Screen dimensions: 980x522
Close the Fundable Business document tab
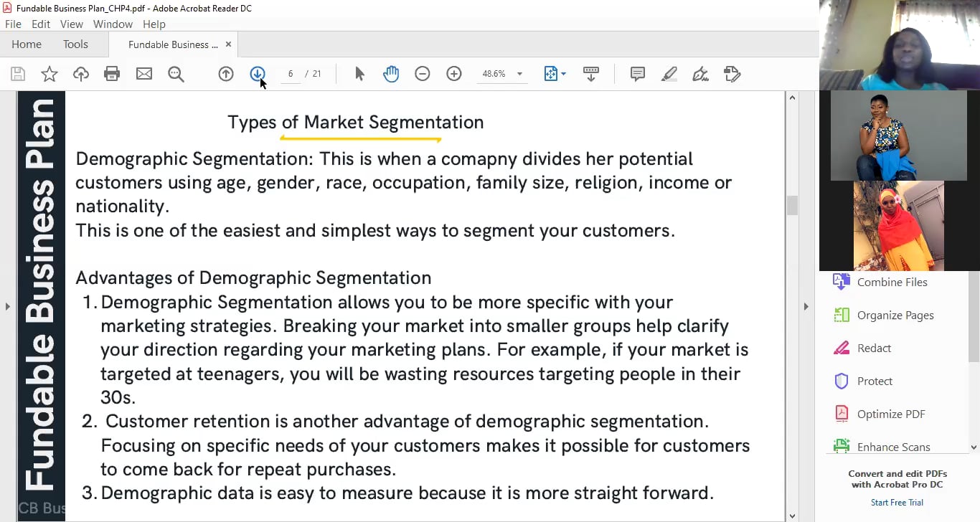point(228,44)
